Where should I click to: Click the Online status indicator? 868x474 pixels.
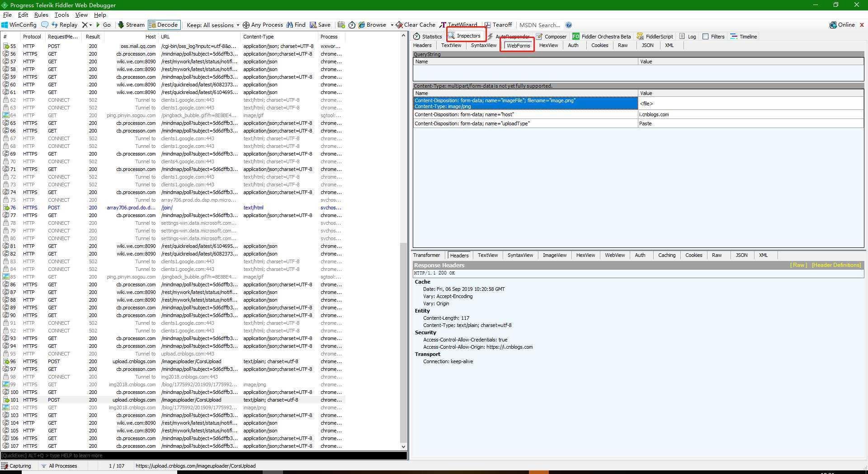pyautogui.click(x=842, y=25)
